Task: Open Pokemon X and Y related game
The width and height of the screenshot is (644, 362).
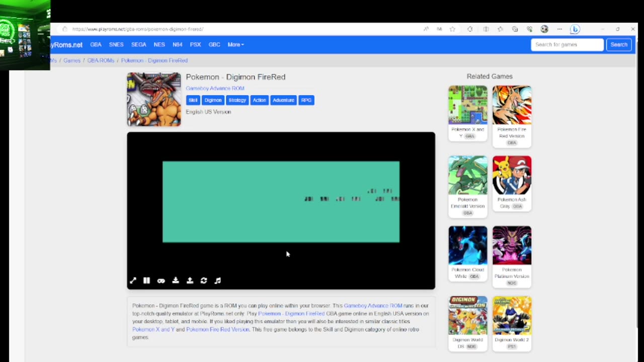Action: 468,113
